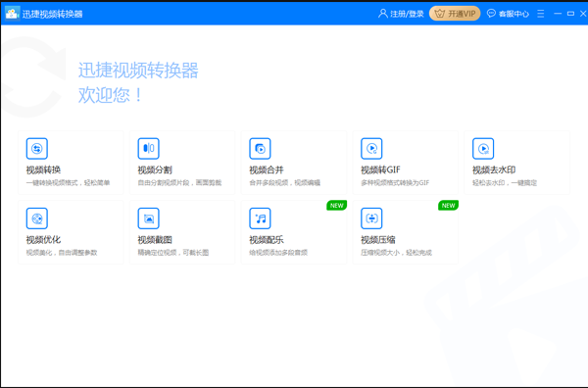
Task: Minimize the application window
Action: coord(558,14)
